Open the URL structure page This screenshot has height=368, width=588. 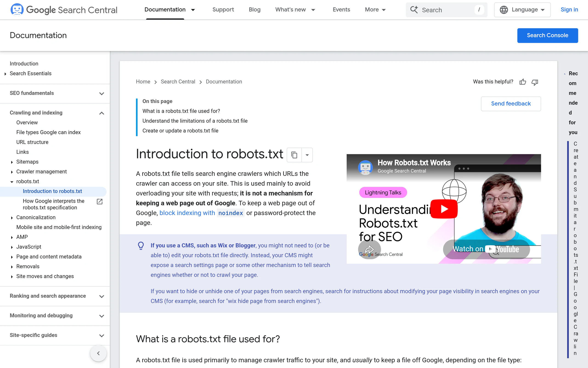coord(32,142)
